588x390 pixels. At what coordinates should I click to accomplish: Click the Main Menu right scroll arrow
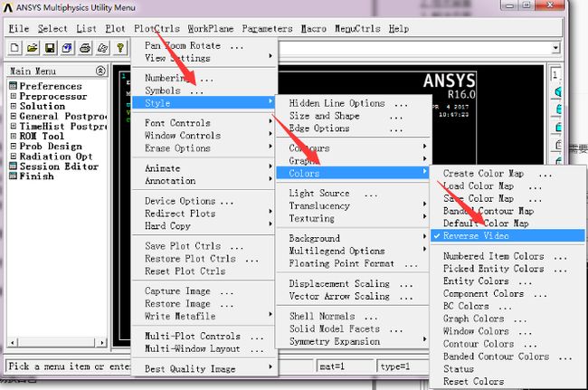pos(101,342)
